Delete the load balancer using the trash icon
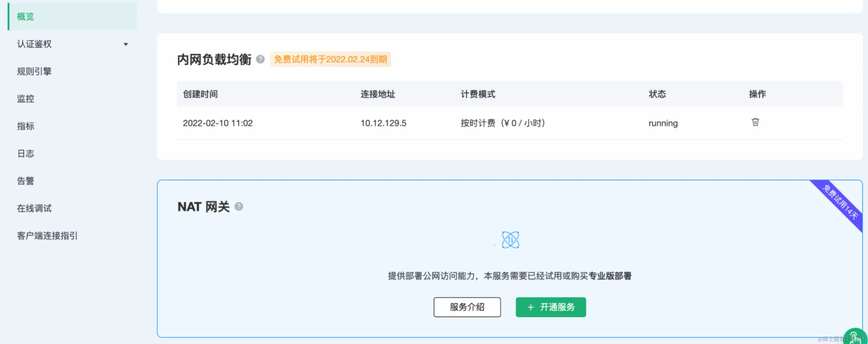The image size is (868, 344). tap(755, 122)
